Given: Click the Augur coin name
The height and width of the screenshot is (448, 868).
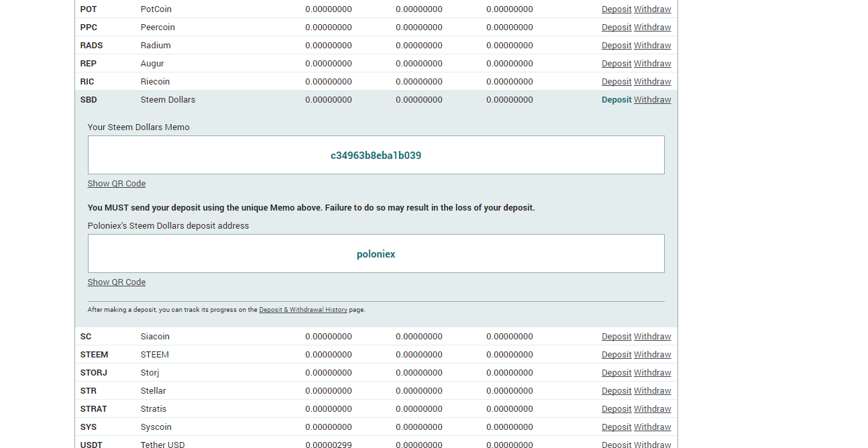Looking at the screenshot, I should pyautogui.click(x=152, y=64).
